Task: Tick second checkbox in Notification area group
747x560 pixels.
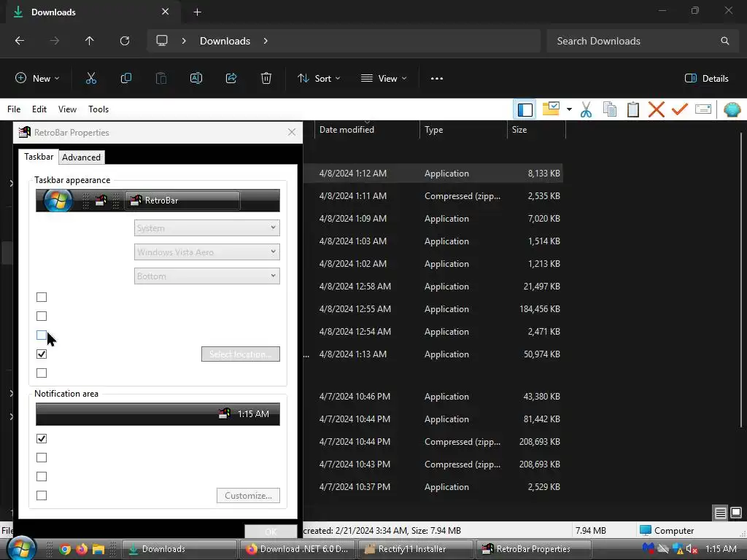Action: (x=42, y=458)
